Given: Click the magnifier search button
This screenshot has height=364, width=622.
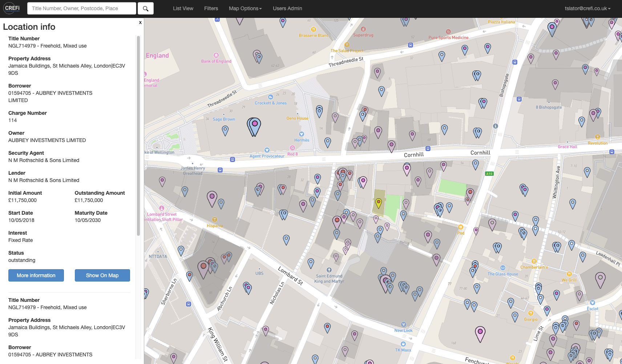Looking at the screenshot, I should point(146,8).
